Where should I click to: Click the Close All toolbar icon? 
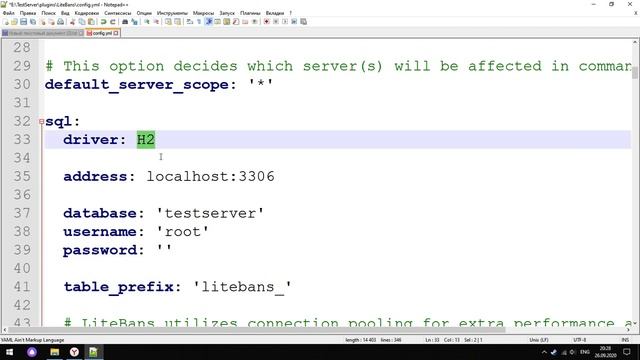tap(51, 22)
